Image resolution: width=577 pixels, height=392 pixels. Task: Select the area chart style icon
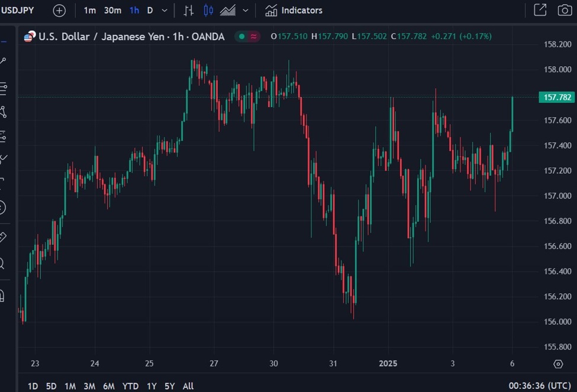click(228, 10)
